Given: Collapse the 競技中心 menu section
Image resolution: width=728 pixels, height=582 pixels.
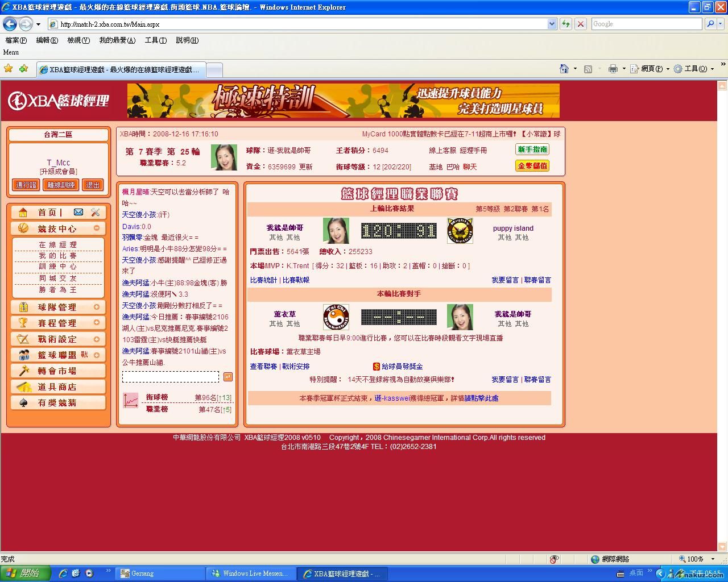Looking at the screenshot, I should 97,228.
